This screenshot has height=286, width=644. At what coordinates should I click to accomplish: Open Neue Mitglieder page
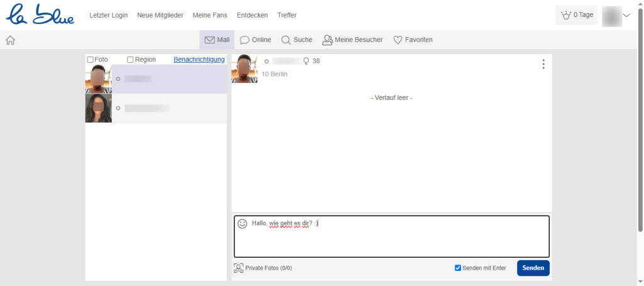[x=160, y=15]
